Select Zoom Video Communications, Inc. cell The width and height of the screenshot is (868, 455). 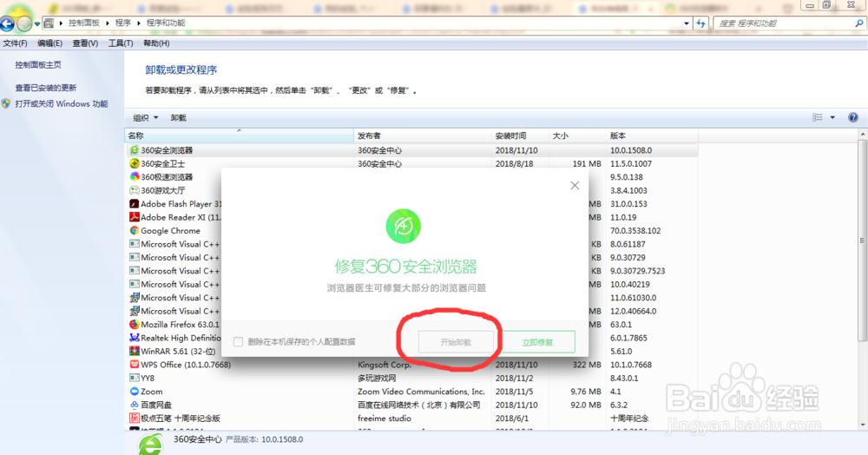pyautogui.click(x=421, y=392)
